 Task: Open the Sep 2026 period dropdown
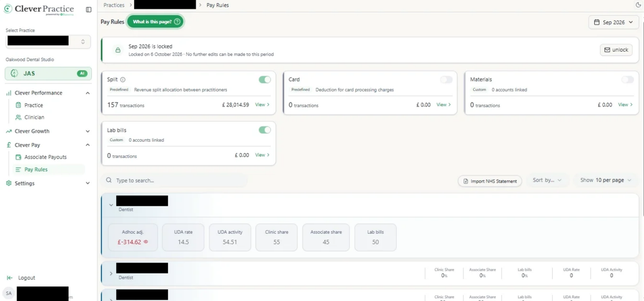tap(613, 22)
